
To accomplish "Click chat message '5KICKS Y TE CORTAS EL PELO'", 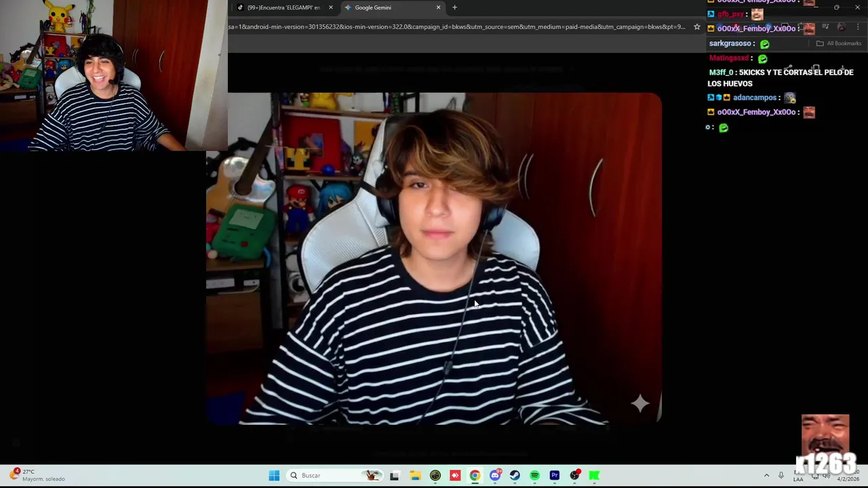I will pyautogui.click(x=781, y=78).
